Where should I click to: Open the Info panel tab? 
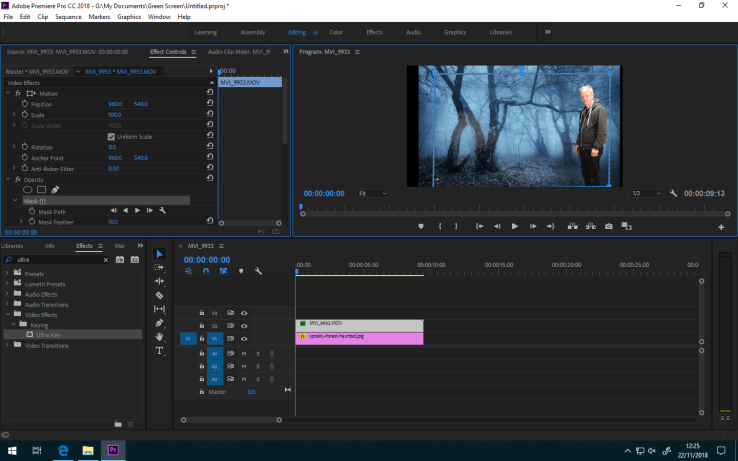(x=49, y=246)
